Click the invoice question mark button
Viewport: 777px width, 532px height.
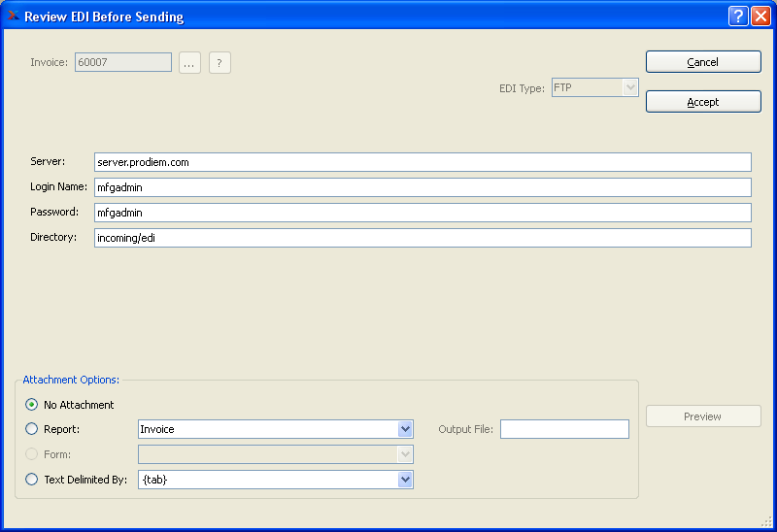(220, 63)
